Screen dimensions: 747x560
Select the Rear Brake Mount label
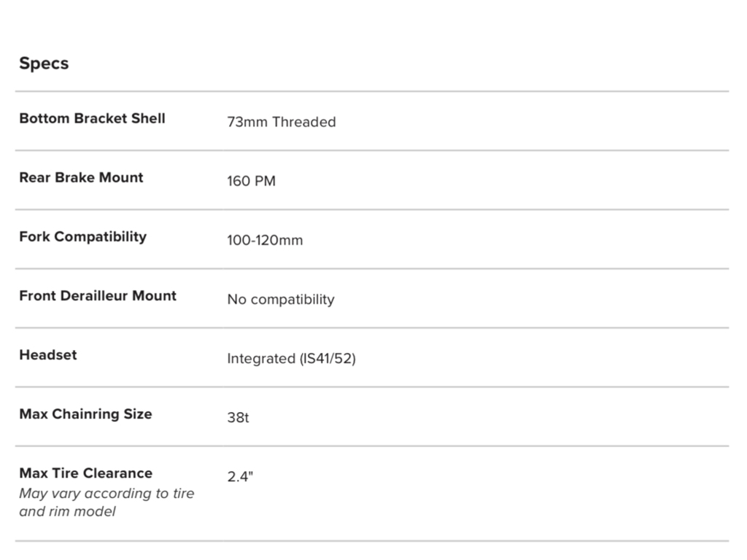tap(81, 177)
